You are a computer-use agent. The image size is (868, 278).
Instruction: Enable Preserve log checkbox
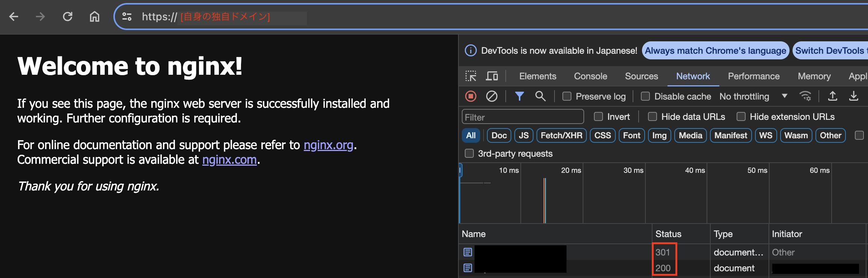[567, 97]
